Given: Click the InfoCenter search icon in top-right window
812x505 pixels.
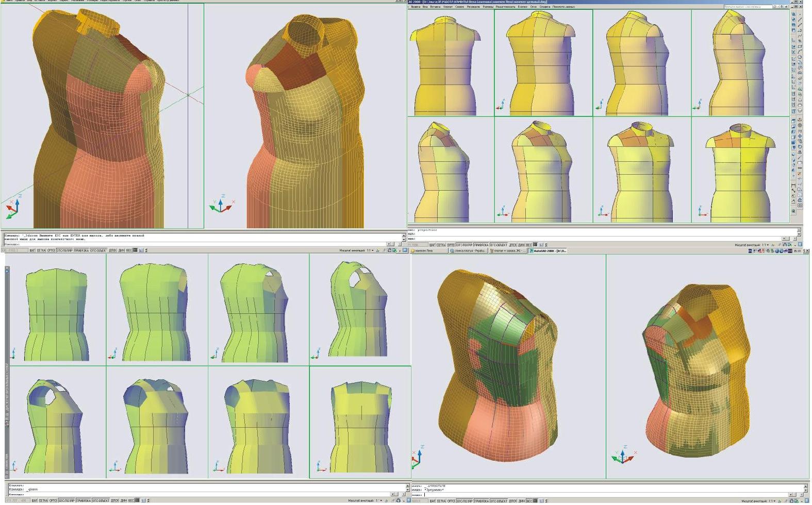Looking at the screenshot, I should 775,7.
